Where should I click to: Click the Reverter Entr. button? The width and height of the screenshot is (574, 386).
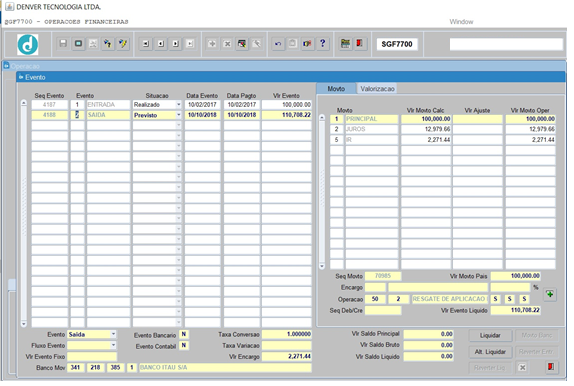pyautogui.click(x=536, y=352)
